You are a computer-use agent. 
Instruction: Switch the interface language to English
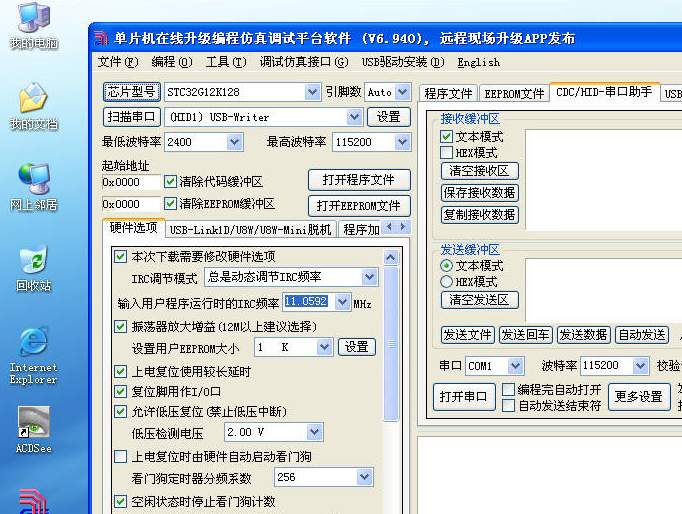[478, 62]
